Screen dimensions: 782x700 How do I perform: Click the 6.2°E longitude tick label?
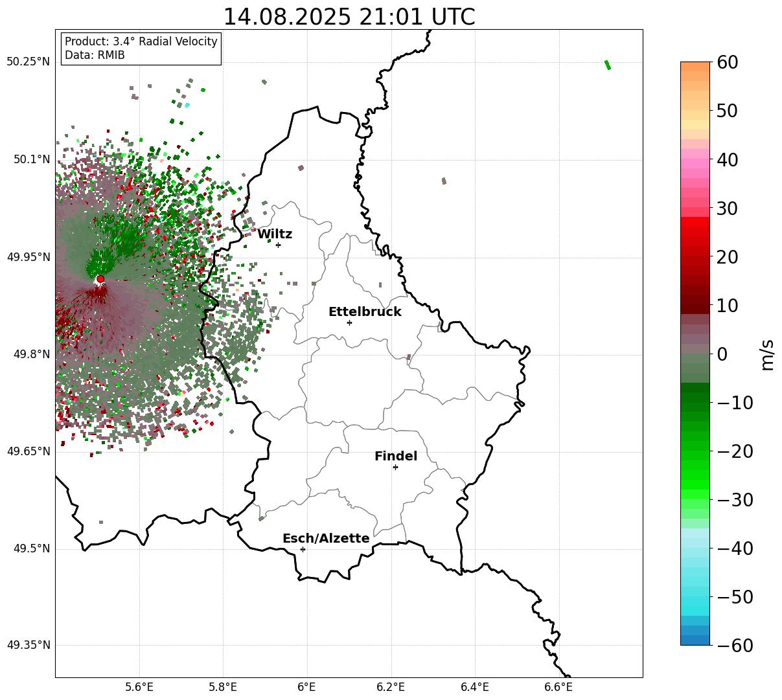[x=391, y=686]
